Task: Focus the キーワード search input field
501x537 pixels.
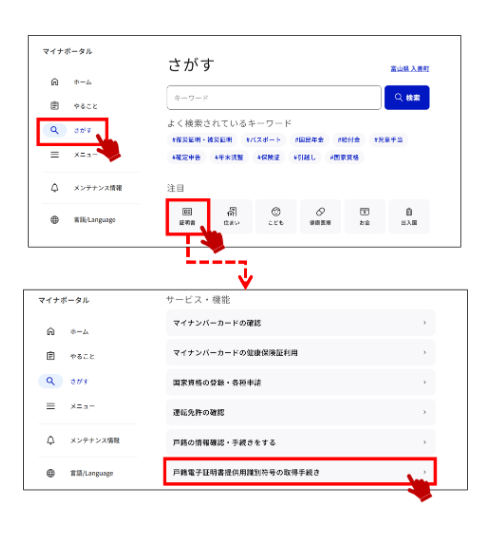Action: coord(274,98)
